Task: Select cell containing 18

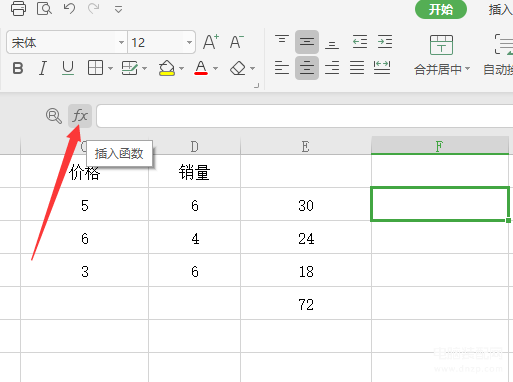Action: click(x=306, y=270)
